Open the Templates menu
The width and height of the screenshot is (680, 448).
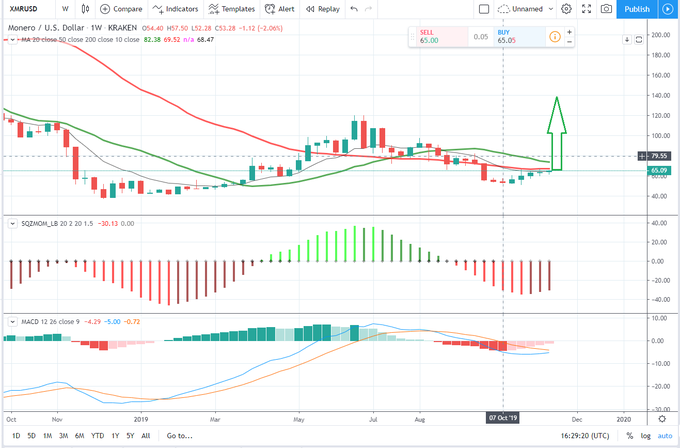click(232, 9)
